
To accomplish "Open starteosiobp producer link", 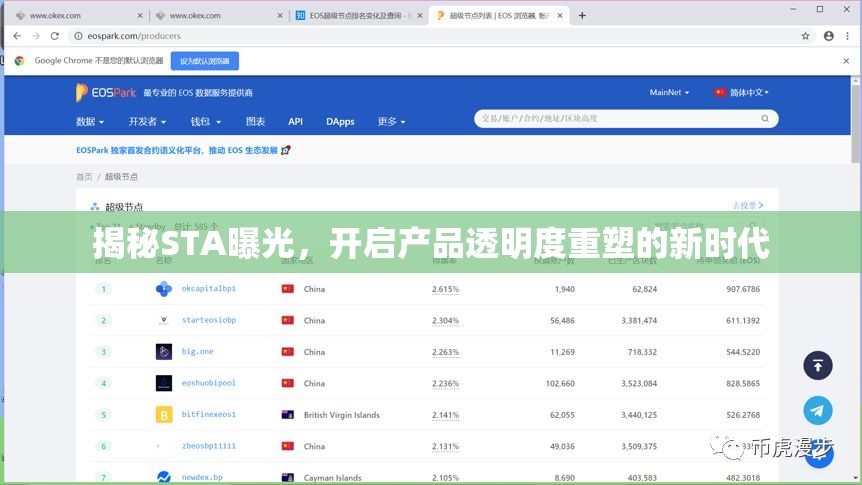I will [209, 319].
